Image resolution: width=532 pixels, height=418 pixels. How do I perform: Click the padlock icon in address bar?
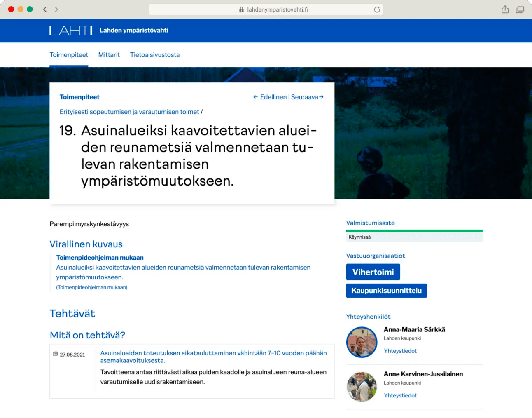click(241, 9)
